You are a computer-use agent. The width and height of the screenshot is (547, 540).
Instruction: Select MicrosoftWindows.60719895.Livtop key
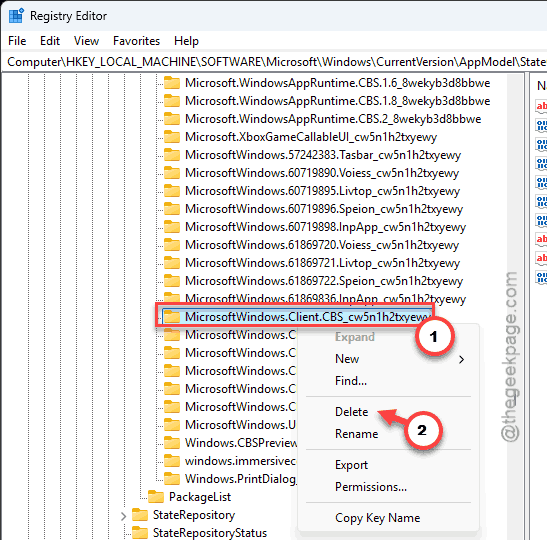(322, 191)
